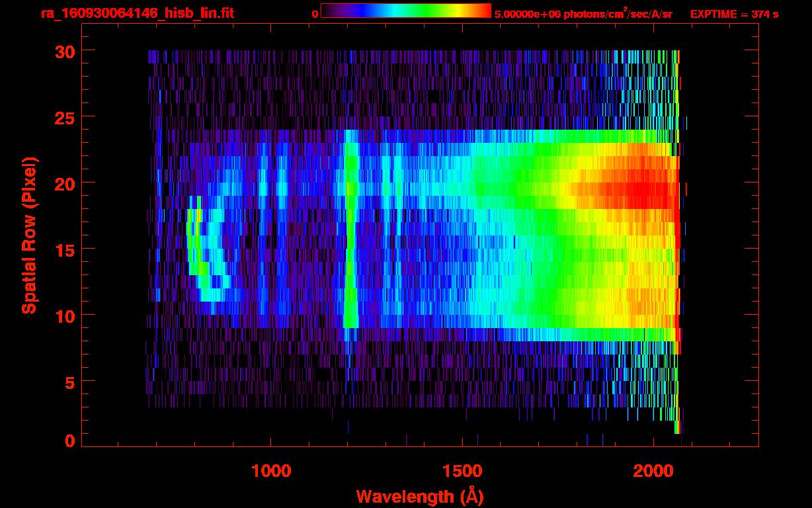Click the 1500 wavelength tick label
This screenshot has width=812, height=508.
(x=462, y=471)
